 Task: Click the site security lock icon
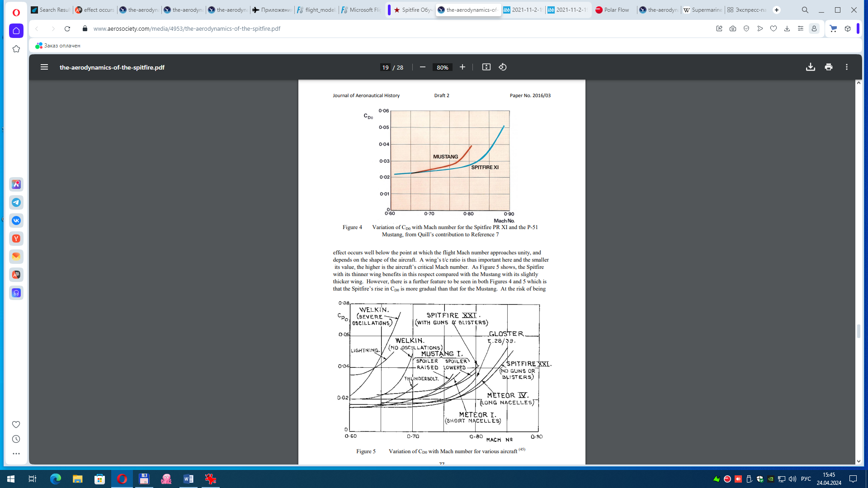click(85, 28)
